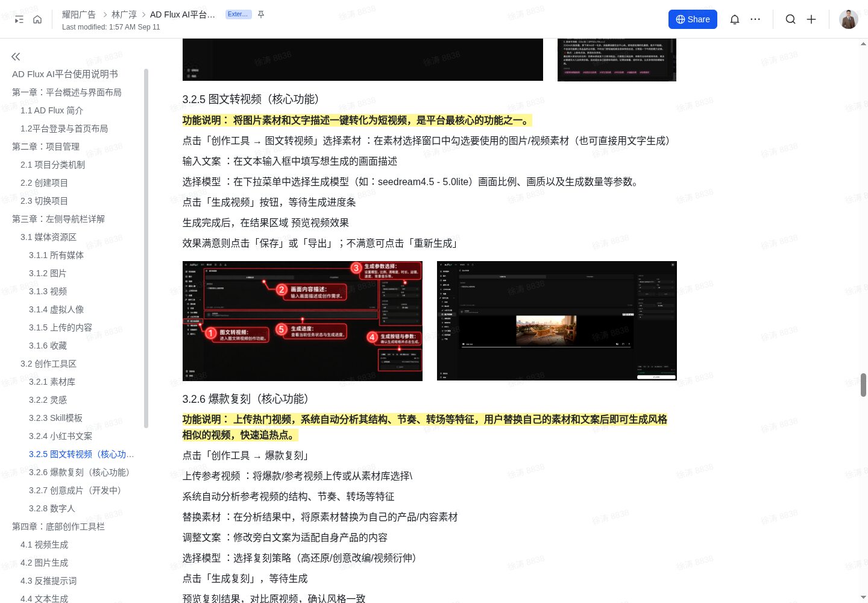Click text 点击「生成复刻」，等待生成
The image size is (868, 603).
point(245,578)
